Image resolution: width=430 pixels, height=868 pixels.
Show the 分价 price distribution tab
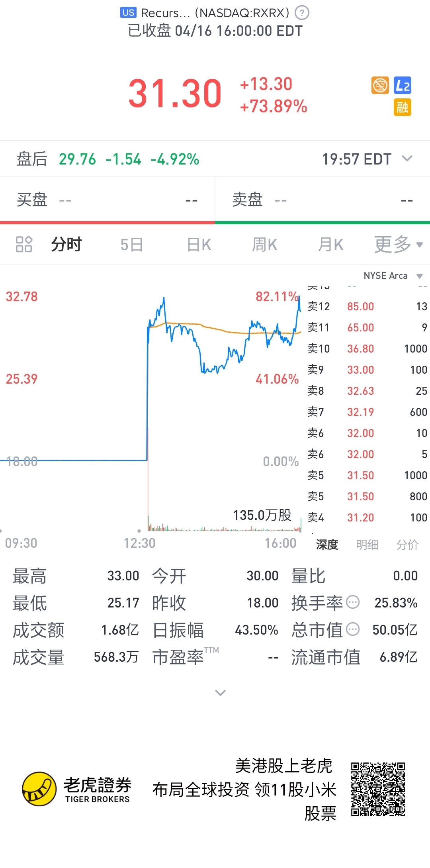(x=407, y=545)
